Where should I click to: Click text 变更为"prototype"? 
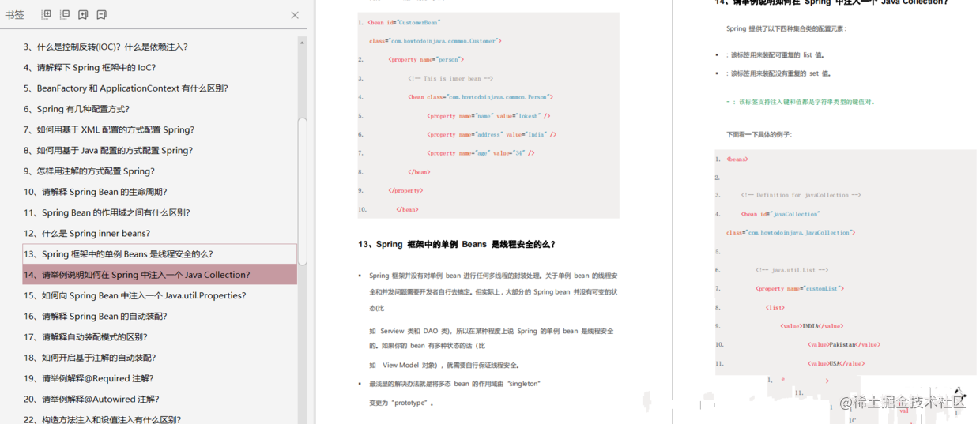pyautogui.click(x=401, y=403)
